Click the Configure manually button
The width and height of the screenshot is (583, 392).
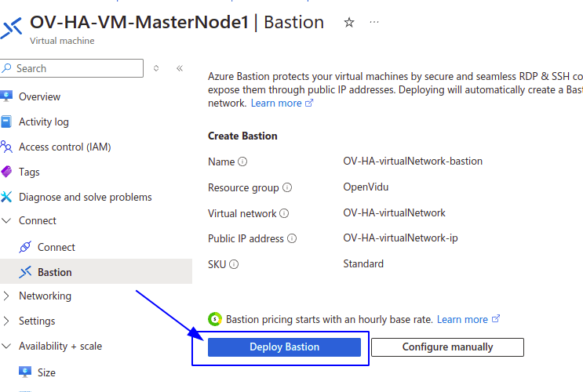(447, 347)
